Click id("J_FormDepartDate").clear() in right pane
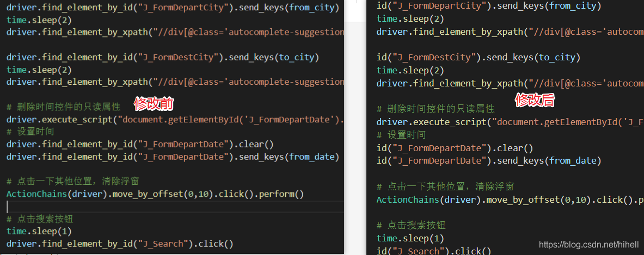This screenshot has height=255, width=644. point(455,147)
